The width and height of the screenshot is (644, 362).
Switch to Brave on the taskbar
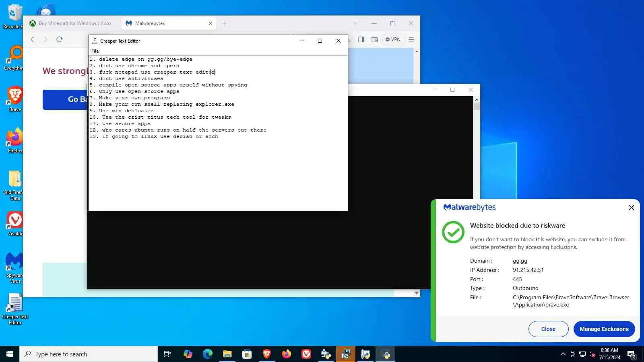coord(267,354)
